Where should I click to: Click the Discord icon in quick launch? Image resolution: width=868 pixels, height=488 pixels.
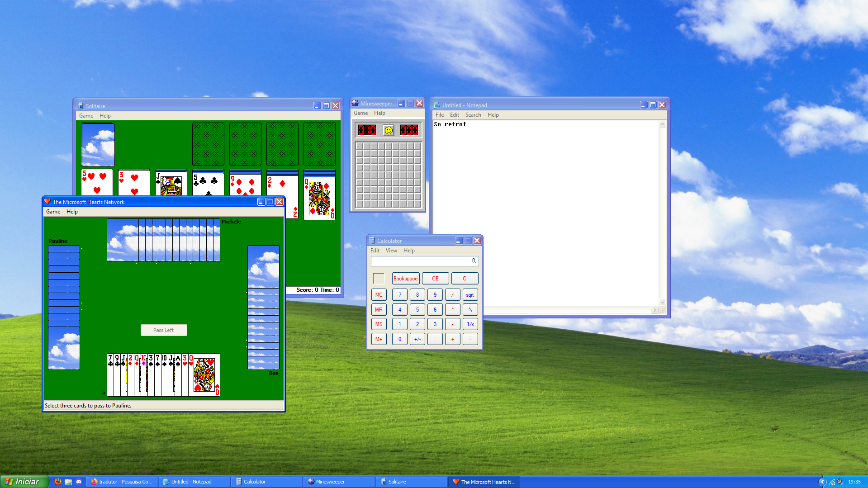point(79,482)
